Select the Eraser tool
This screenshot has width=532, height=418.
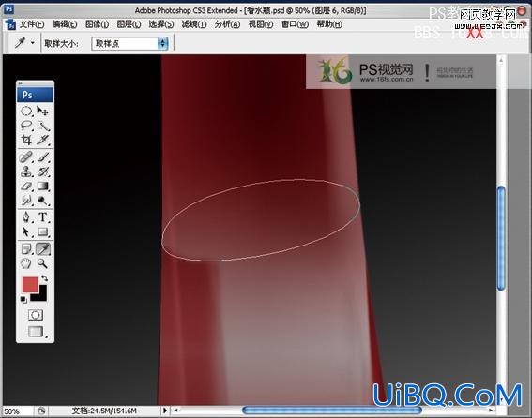pyautogui.click(x=26, y=187)
